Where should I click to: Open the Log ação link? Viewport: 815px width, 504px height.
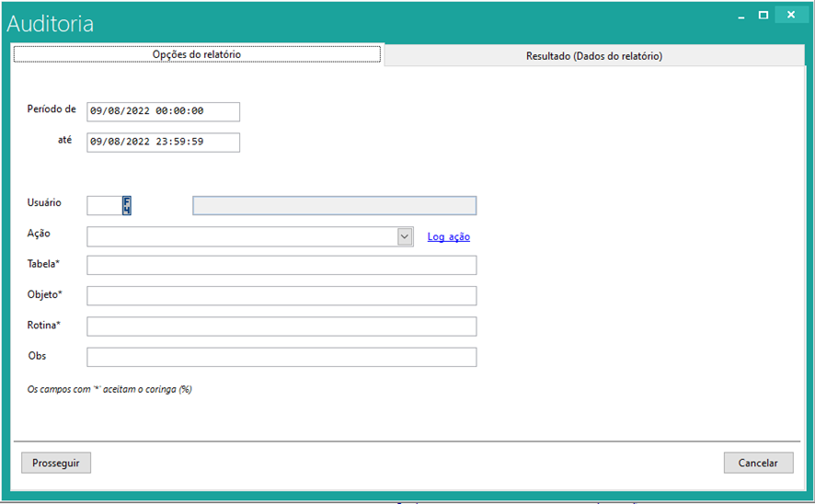point(448,237)
